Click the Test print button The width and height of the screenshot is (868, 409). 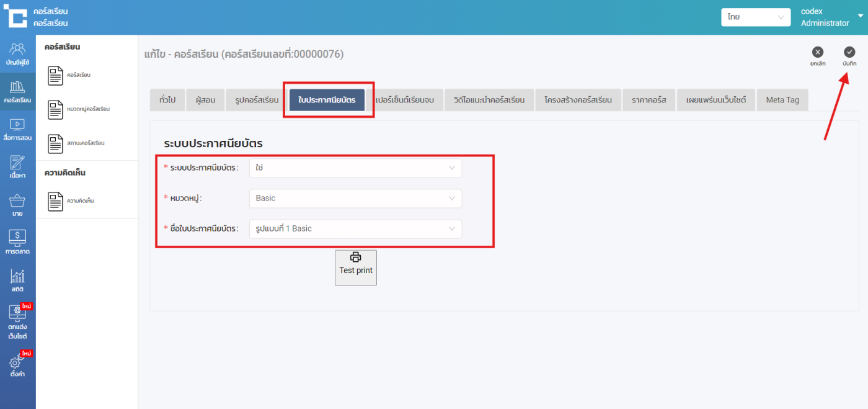[x=356, y=267]
